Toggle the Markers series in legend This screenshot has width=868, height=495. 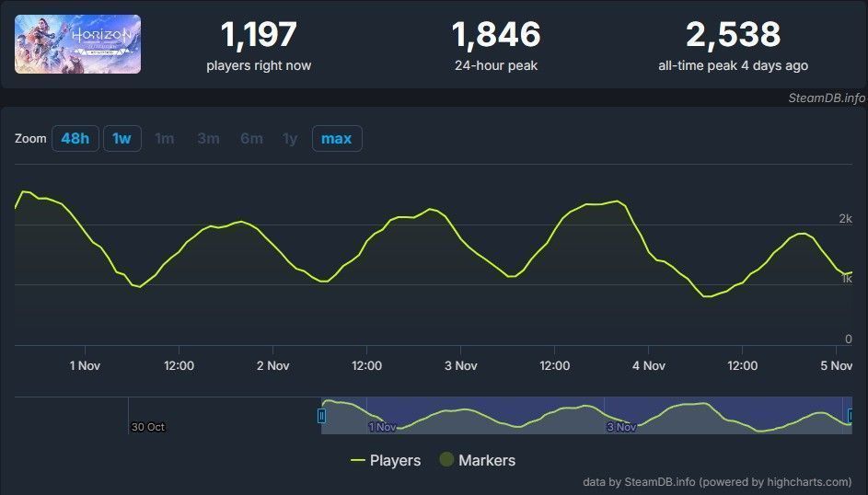point(476,460)
